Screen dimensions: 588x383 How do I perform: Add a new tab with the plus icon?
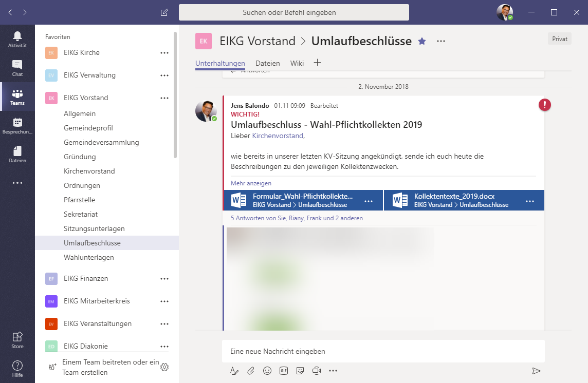[317, 63]
